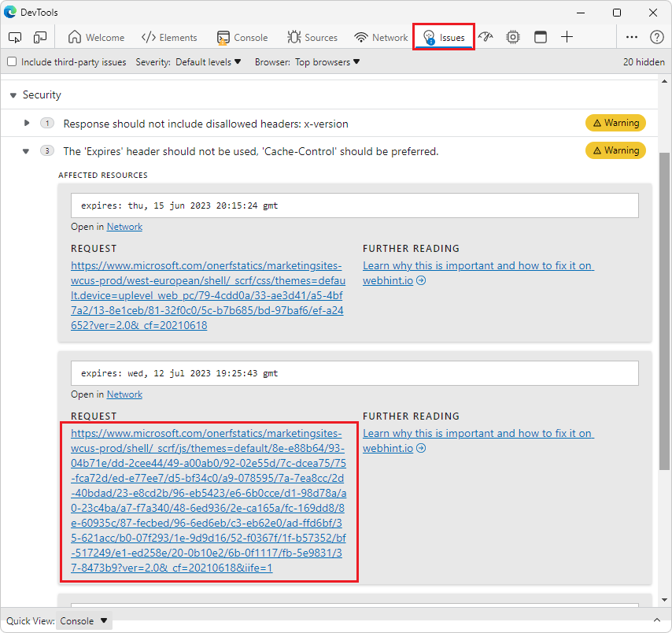Toggle device emulation mode
This screenshot has width=672, height=633.
click(40, 36)
